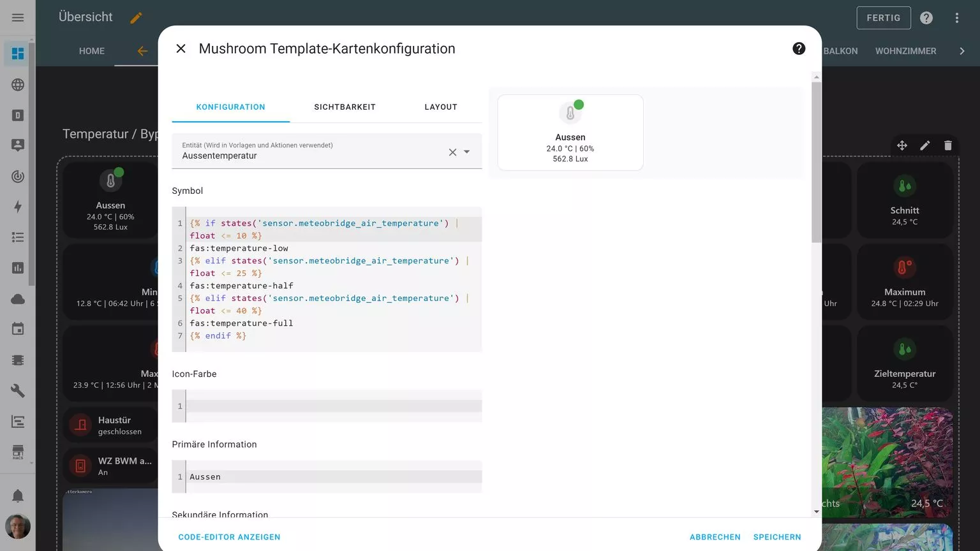
Task: Open the to-do list icon in sidebar
Action: click(x=18, y=237)
